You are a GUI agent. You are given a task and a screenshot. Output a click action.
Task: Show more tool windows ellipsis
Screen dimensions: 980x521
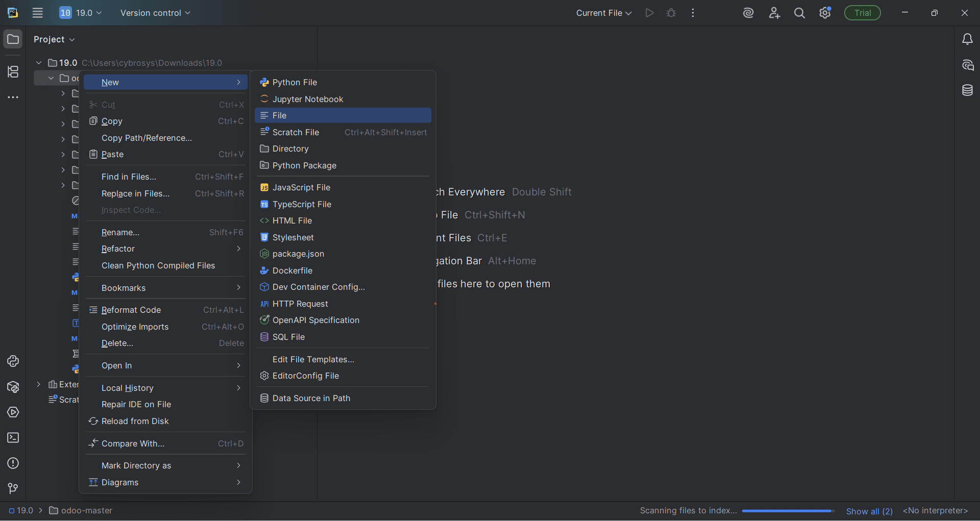coord(13,97)
